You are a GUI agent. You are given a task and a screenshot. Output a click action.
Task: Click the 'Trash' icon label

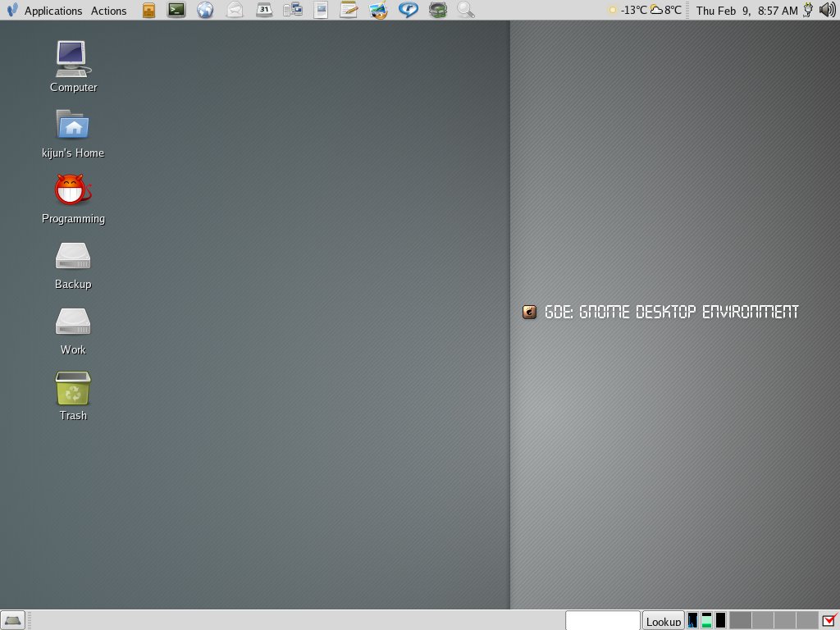coord(73,416)
